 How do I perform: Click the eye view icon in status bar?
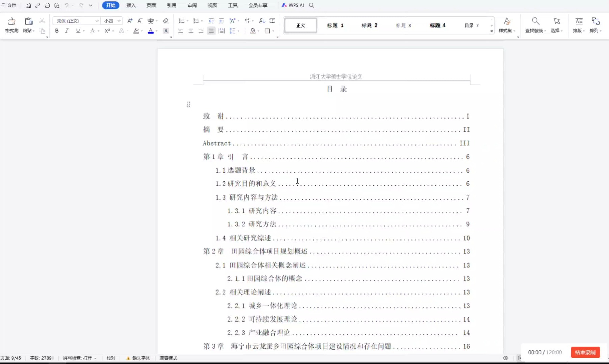505,358
